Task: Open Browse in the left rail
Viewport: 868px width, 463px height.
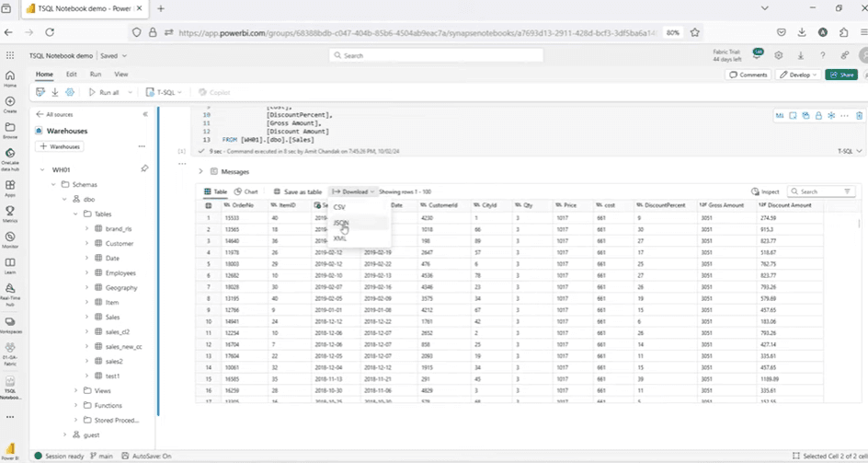Action: (x=10, y=131)
